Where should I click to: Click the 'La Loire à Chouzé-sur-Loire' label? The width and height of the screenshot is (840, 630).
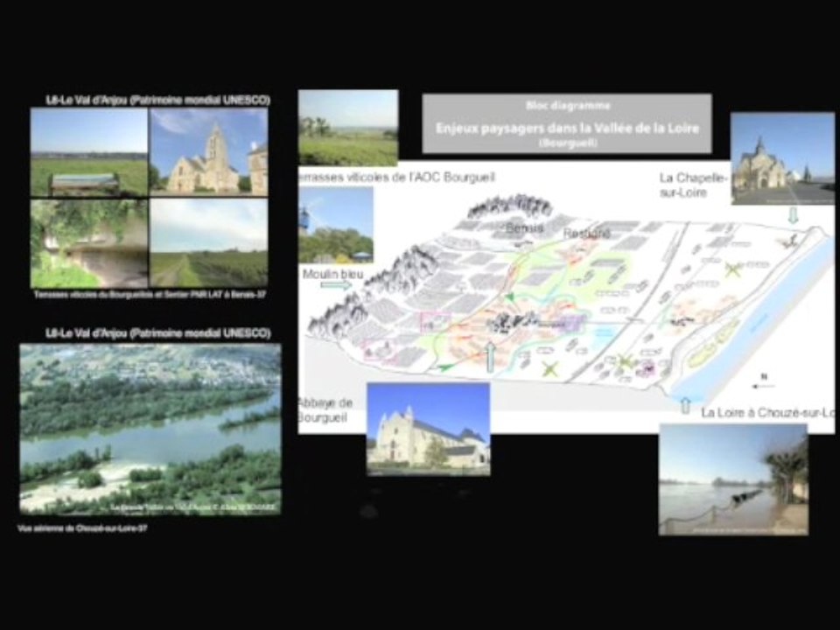(x=768, y=413)
